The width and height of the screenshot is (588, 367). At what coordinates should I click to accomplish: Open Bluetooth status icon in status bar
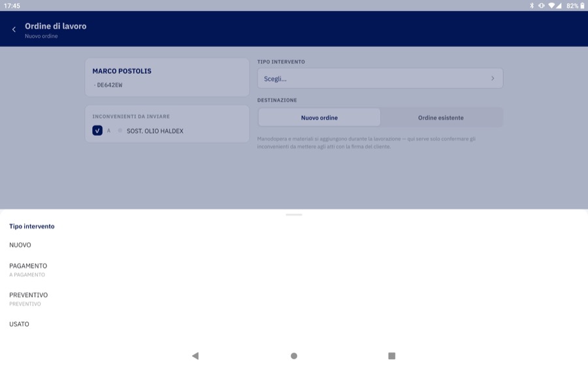tap(531, 6)
